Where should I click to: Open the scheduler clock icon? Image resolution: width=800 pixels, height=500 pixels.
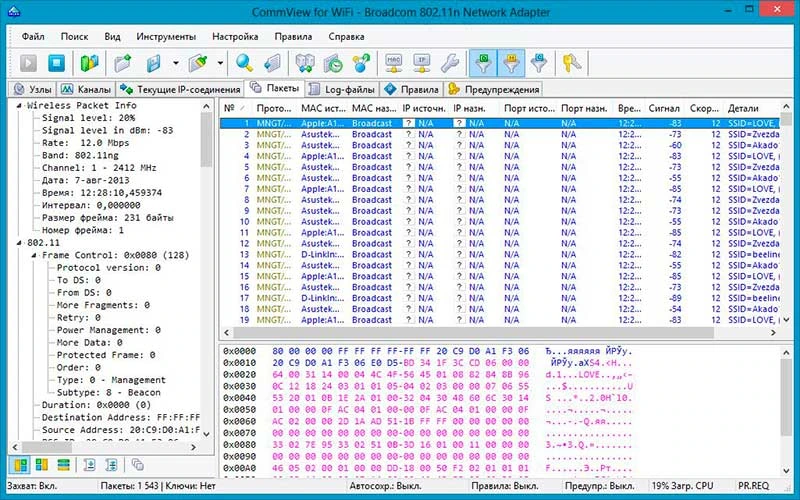click(x=333, y=63)
